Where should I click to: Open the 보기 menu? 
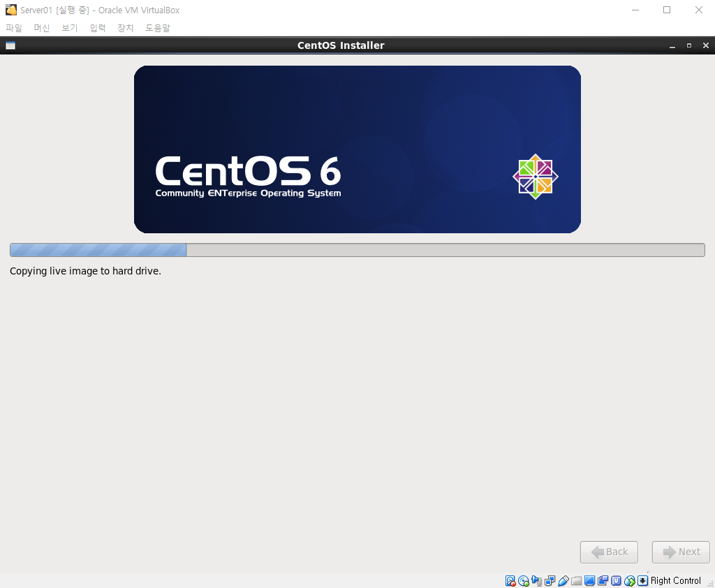(69, 28)
